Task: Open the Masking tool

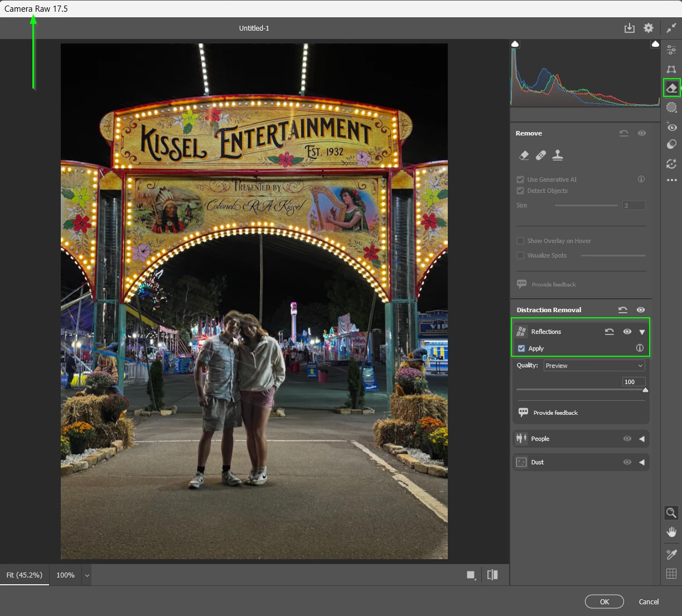Action: (671, 107)
